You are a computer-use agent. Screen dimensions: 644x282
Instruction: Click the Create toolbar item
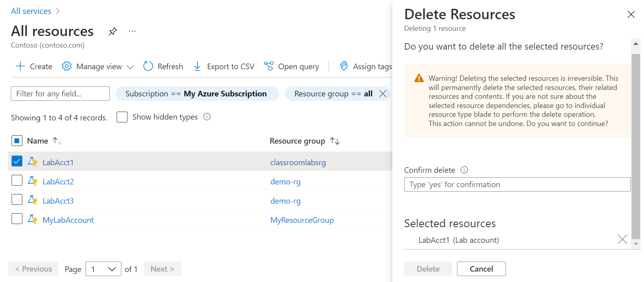pos(34,66)
